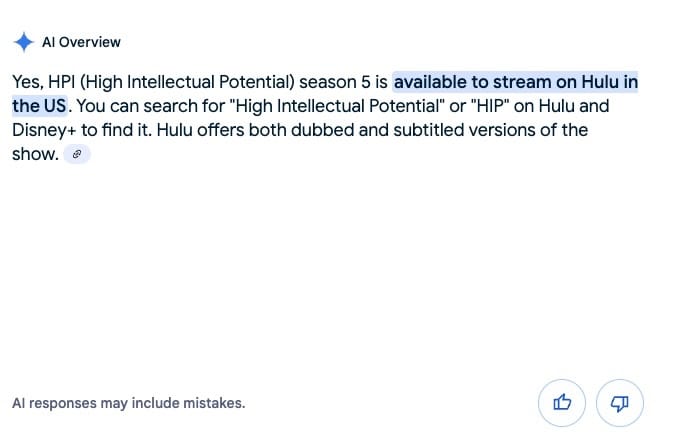The image size is (677, 445).
Task: Click the quoted "HIP" search term
Action: [490, 106]
